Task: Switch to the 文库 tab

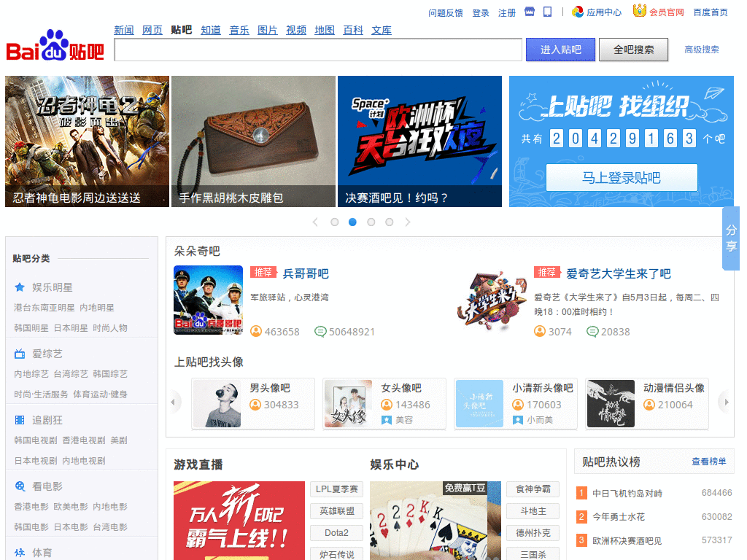Action: click(x=382, y=30)
